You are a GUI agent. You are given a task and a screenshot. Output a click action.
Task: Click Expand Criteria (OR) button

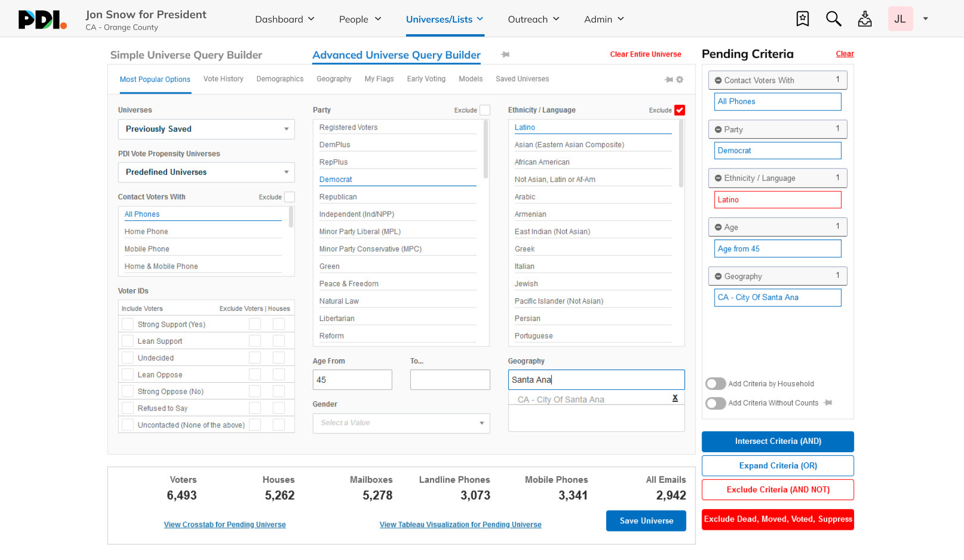point(778,466)
